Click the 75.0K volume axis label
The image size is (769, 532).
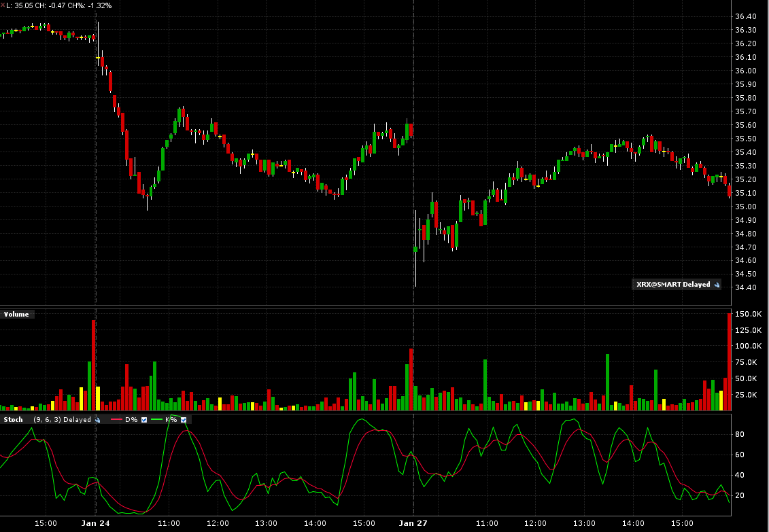point(747,363)
